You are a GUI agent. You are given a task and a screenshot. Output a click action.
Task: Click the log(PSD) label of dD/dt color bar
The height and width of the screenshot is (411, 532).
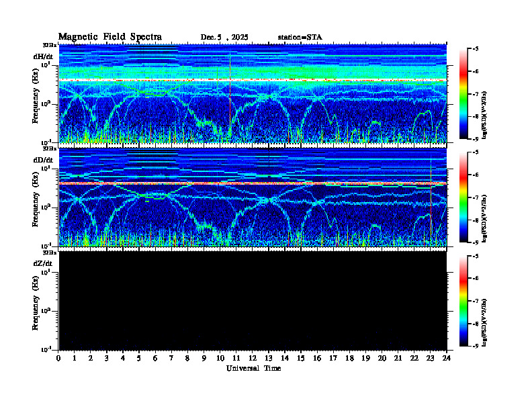click(x=484, y=219)
